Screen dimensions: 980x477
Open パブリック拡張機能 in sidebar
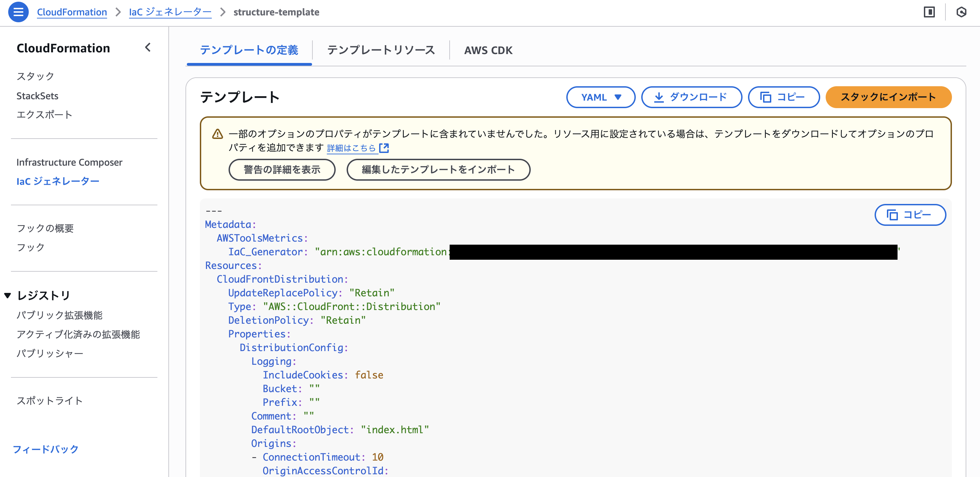[59, 315]
